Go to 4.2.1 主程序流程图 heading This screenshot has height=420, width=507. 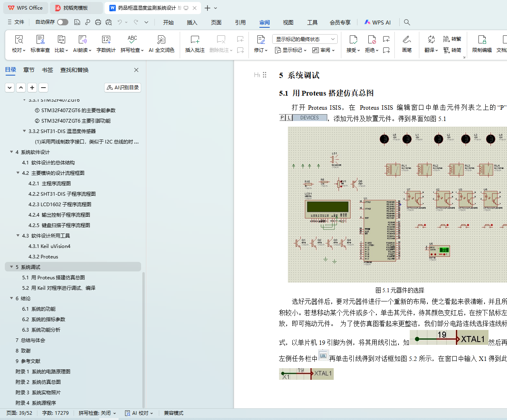(50, 183)
